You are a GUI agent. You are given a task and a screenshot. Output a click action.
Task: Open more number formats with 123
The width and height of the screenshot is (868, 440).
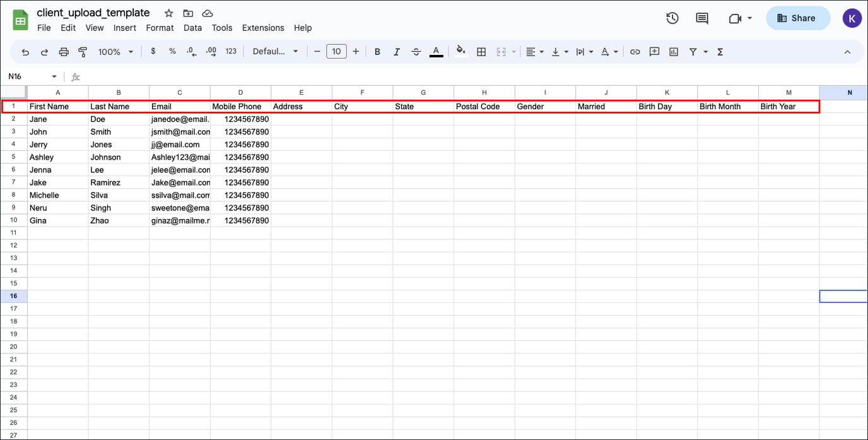click(231, 52)
